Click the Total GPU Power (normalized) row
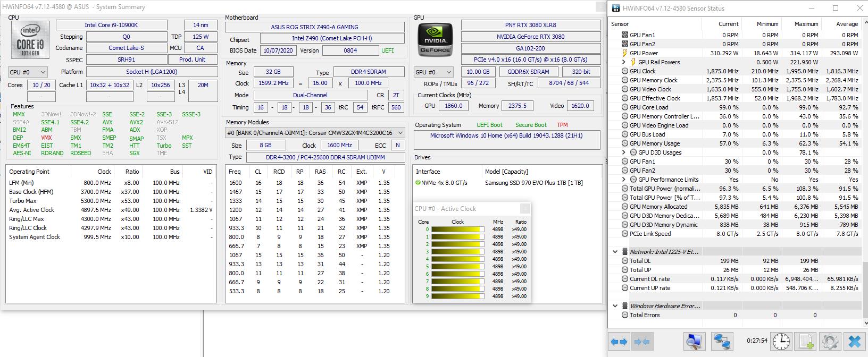 pyautogui.click(x=735, y=189)
